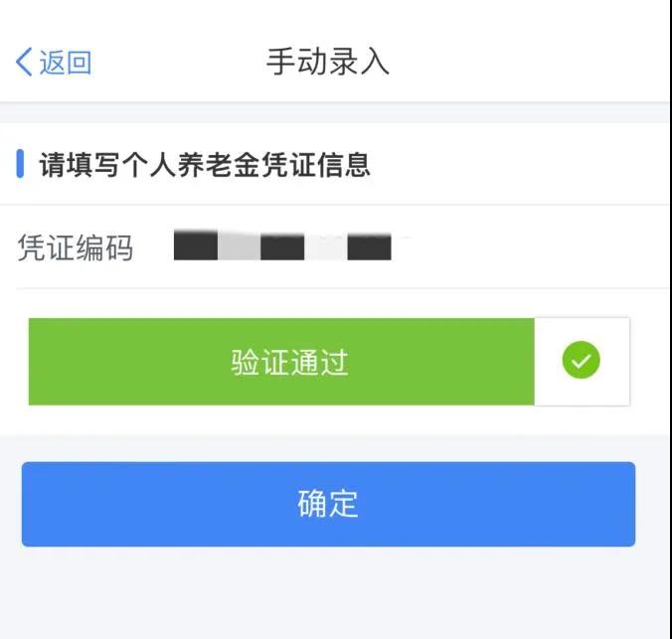Screen dimensions: 672x639
Task: Focus the 凭证编码 input field
Action: point(398,246)
